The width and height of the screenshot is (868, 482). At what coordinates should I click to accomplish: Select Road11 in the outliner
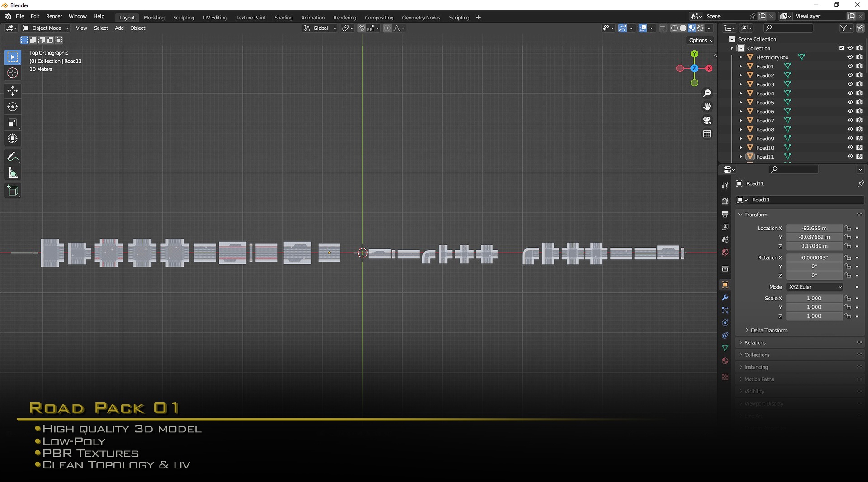tap(765, 157)
